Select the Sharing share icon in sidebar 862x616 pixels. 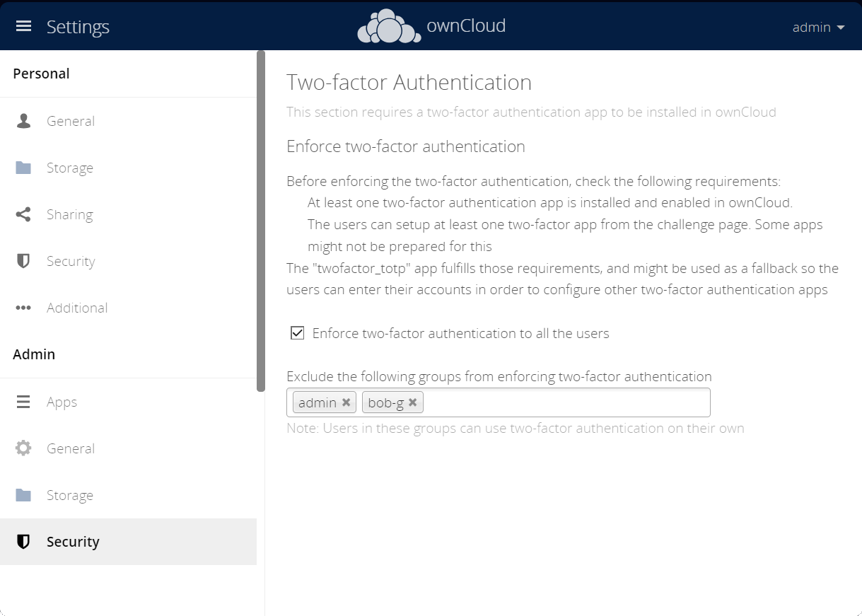(23, 214)
